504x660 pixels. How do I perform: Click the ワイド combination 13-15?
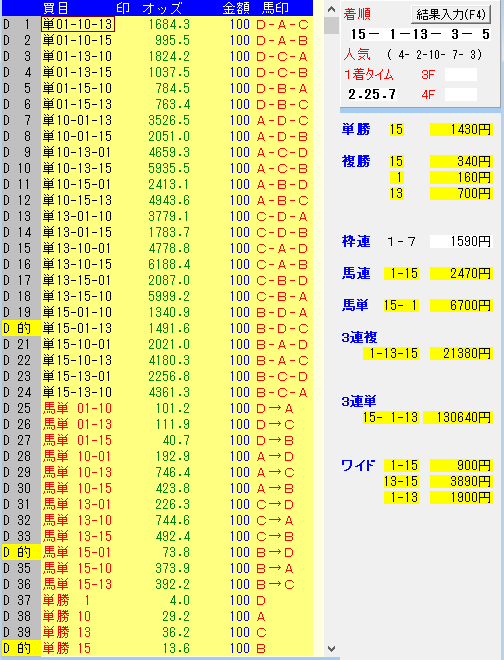click(x=401, y=481)
